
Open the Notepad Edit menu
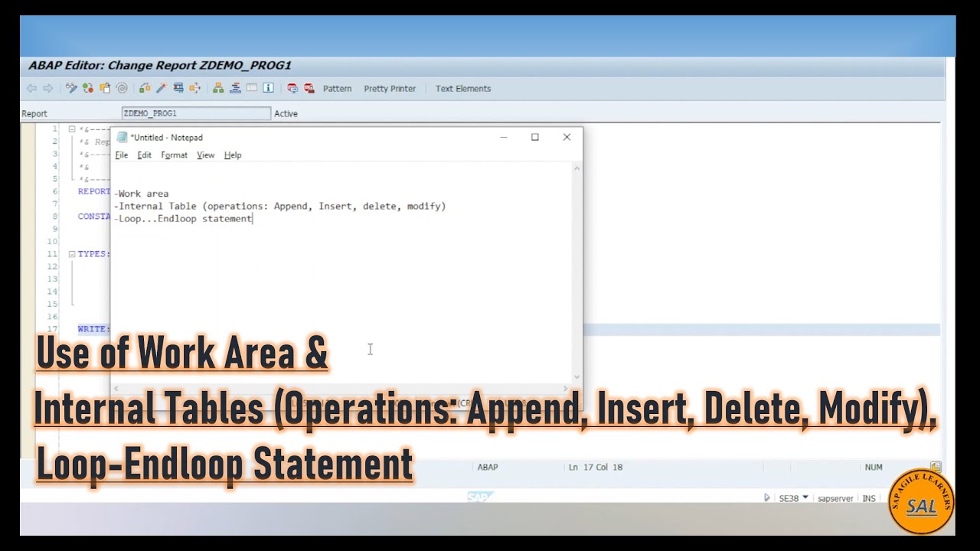144,155
